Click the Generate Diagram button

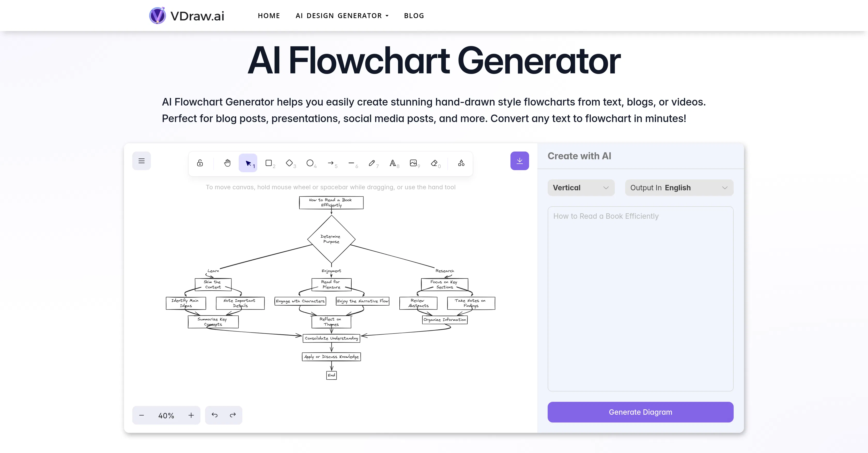tap(640, 412)
